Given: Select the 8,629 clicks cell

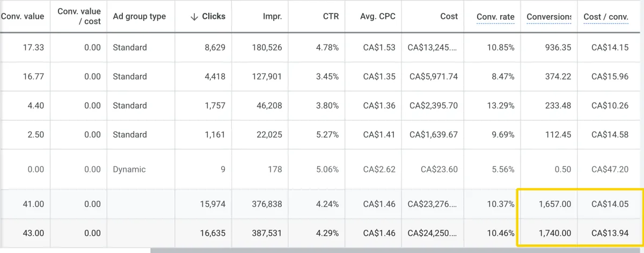Looking at the screenshot, I should (x=214, y=47).
